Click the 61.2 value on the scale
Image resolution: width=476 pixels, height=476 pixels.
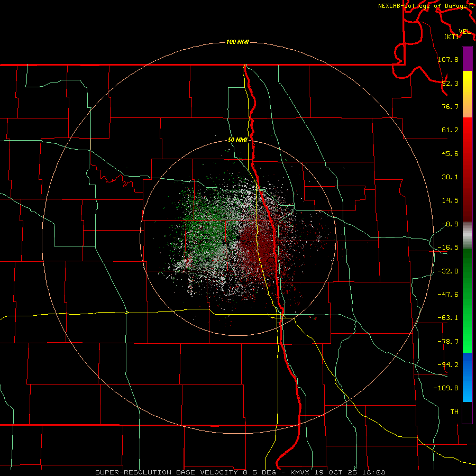click(x=450, y=130)
